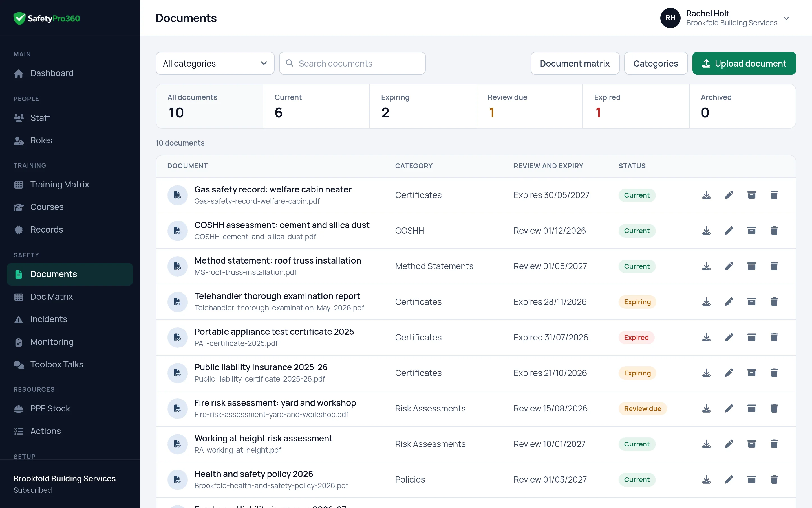
Task: Click the Review due badge for Fire risk assessment
Action: 643,409
